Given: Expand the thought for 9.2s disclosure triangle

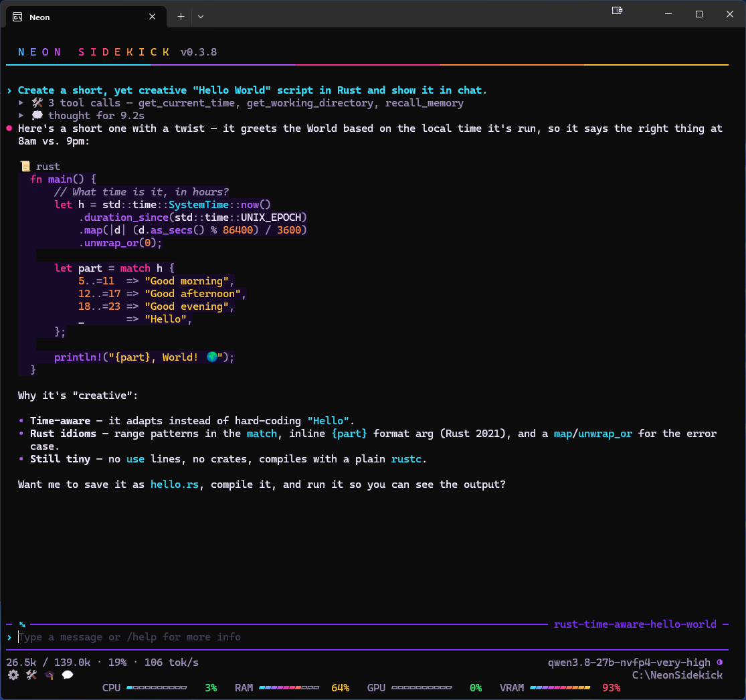Looking at the screenshot, I should click(x=21, y=115).
